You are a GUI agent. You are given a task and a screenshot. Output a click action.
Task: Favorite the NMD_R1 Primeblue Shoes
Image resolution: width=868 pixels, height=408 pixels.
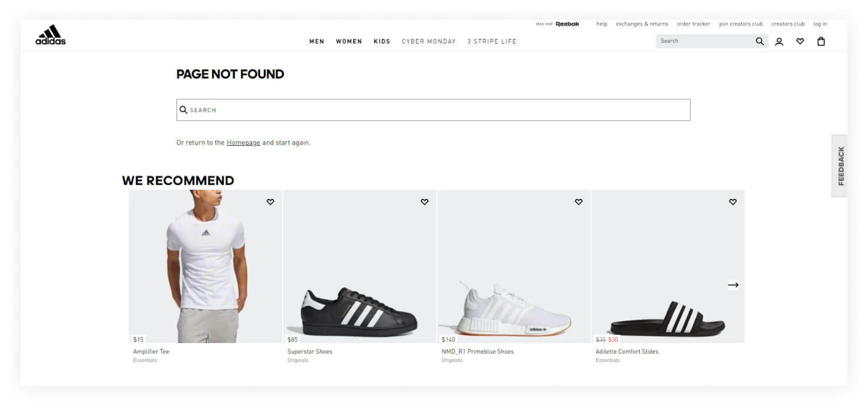578,202
